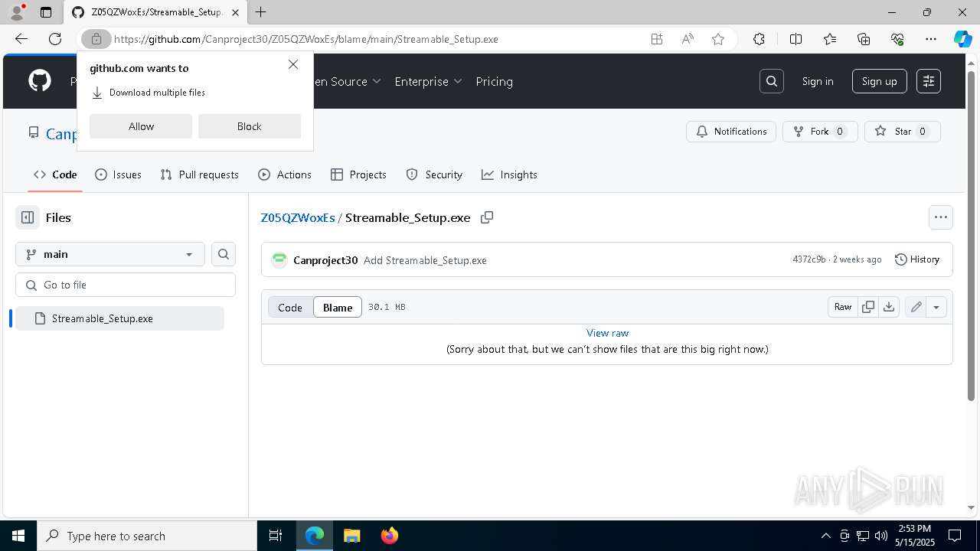Open the GitHub home logo
The image size is (980, 551).
tap(40, 81)
